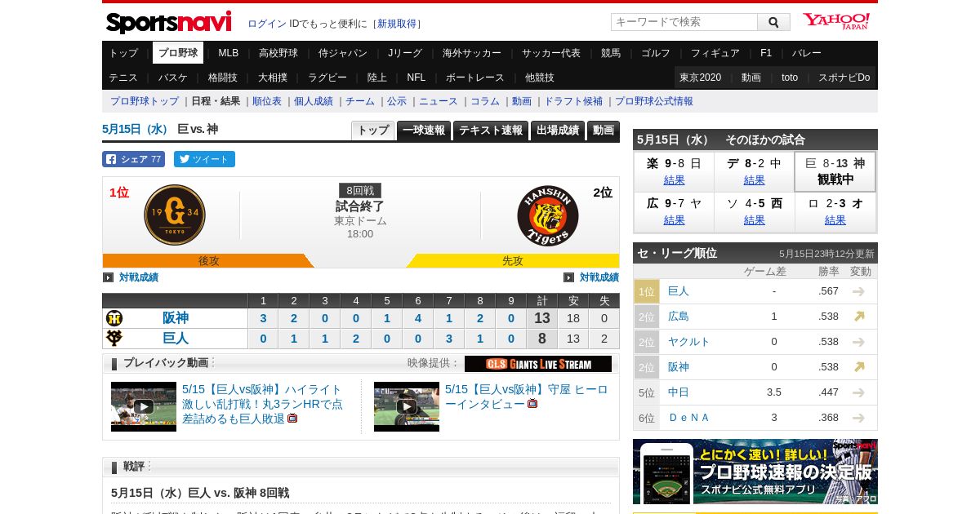Screen dimensions: 980x514
Task: Click the Yahoo! Japan logo
Action: pos(836,21)
